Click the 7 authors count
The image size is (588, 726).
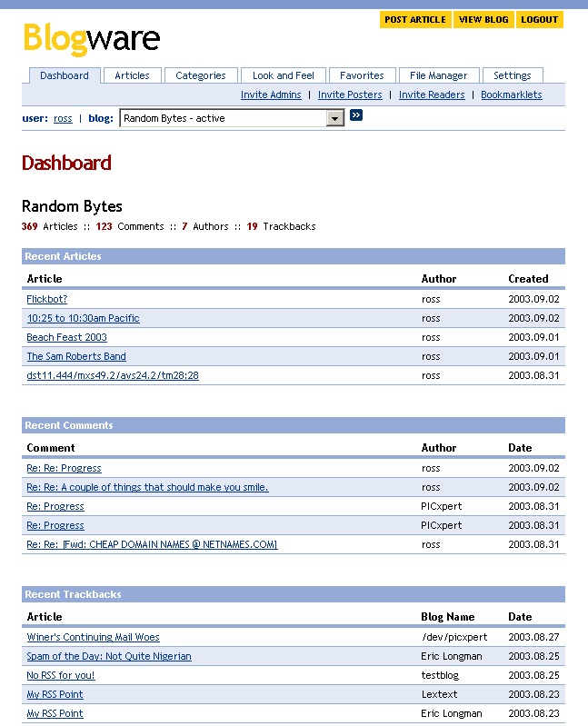coord(184,226)
